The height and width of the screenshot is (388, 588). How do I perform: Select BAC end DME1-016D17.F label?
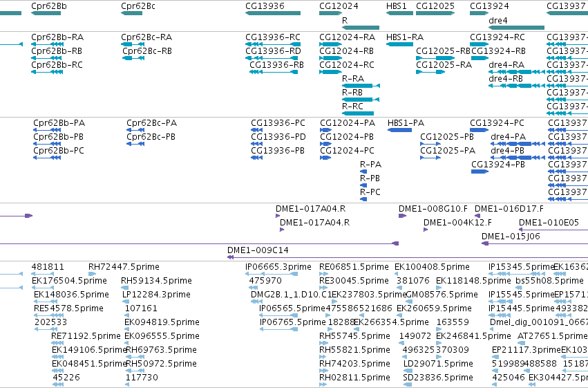pyautogui.click(x=509, y=209)
